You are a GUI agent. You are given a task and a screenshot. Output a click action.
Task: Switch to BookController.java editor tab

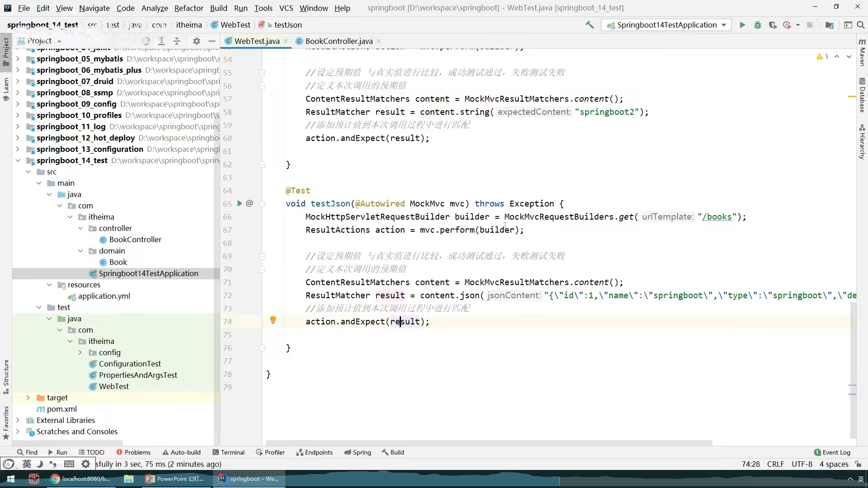(339, 41)
